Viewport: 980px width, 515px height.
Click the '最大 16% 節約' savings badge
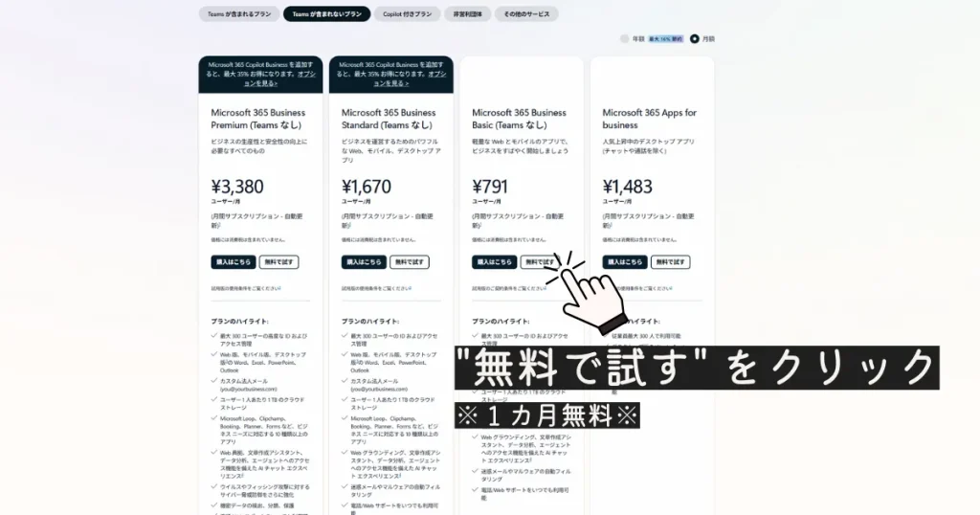pyautogui.click(x=666, y=39)
